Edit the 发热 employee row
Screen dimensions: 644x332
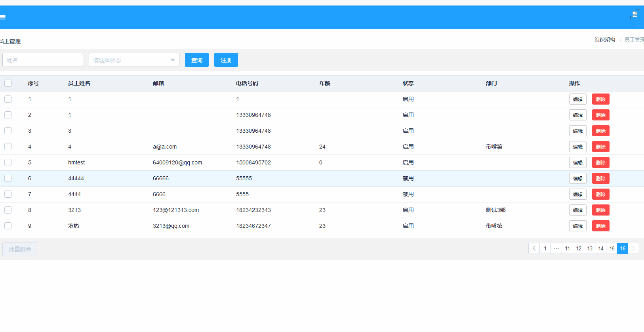[x=578, y=226]
